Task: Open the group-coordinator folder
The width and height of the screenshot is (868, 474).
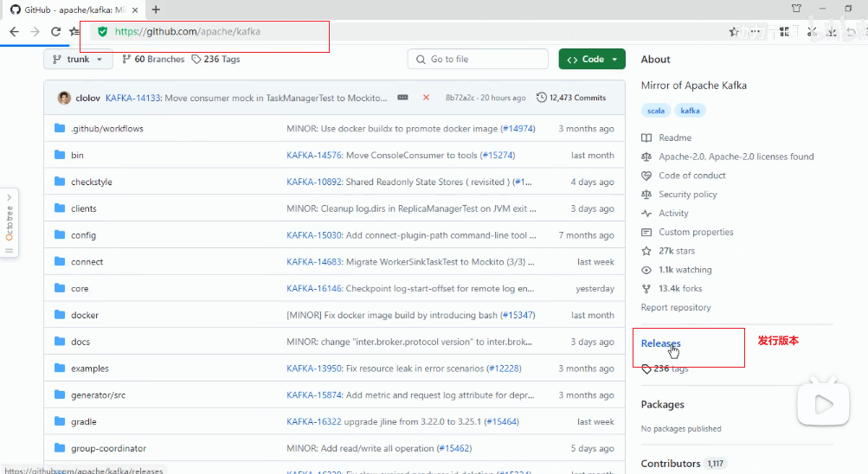Action: tap(108, 448)
